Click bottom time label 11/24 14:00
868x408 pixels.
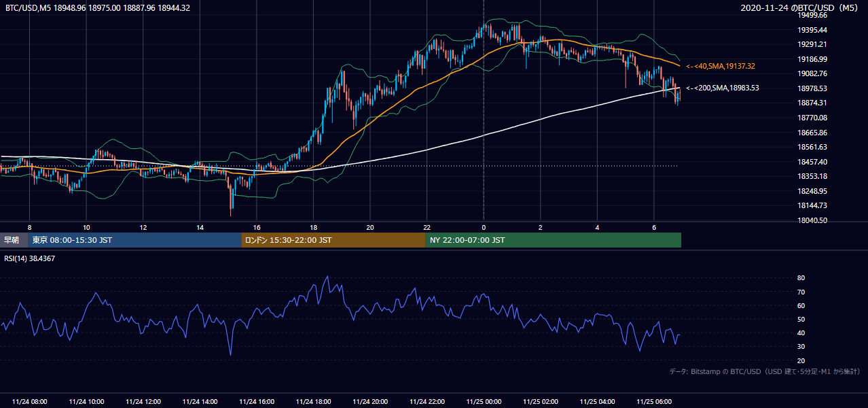click(200, 402)
